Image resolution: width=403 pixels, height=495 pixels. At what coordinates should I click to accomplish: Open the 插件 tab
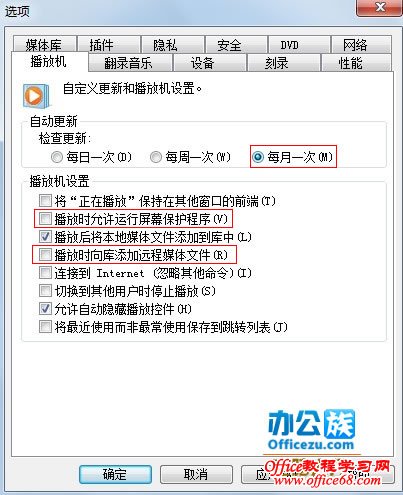coord(108,44)
